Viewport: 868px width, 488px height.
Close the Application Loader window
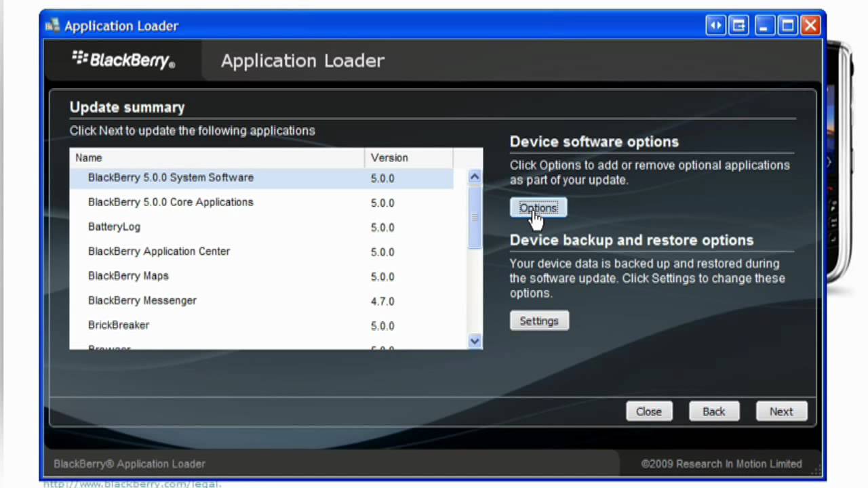point(811,26)
